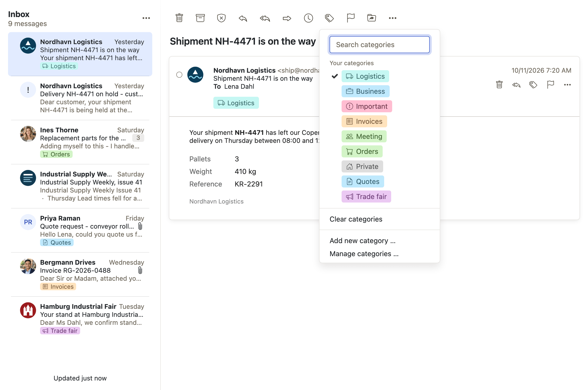Click the Logistics tag in the message header
Screen dimensions: 588x390
coord(236,103)
